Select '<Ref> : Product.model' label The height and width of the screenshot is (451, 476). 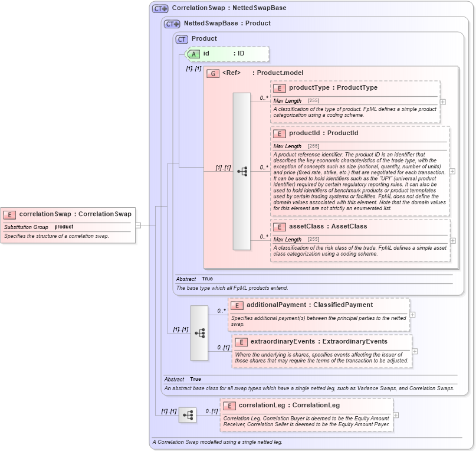[263, 73]
